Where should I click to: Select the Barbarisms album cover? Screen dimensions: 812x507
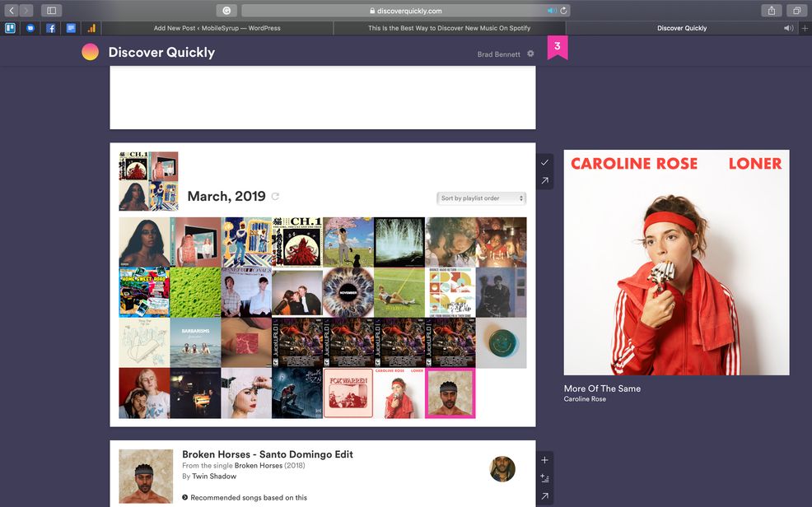point(195,343)
